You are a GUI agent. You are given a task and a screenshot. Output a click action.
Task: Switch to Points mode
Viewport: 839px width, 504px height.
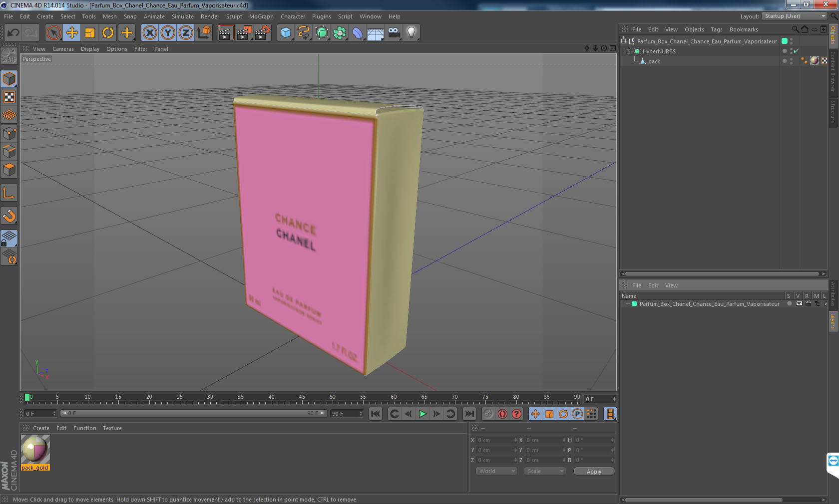[9, 134]
